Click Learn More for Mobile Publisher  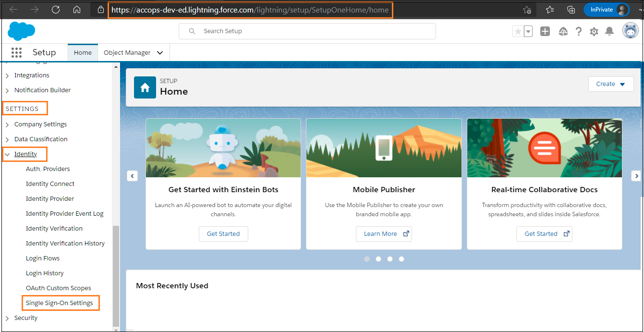[384, 234]
